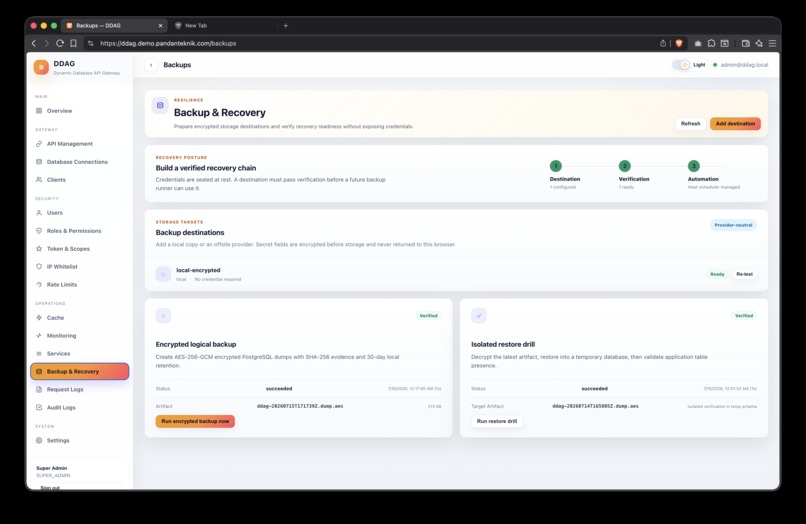806x524 pixels.
Task: Open Roles & Permissions shield icon
Action: [x=39, y=231]
